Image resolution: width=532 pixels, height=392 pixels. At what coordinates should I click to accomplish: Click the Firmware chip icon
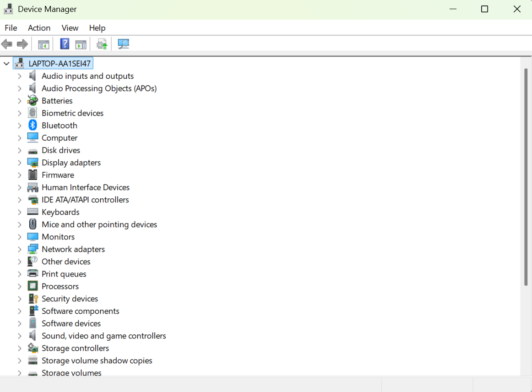[x=33, y=175]
